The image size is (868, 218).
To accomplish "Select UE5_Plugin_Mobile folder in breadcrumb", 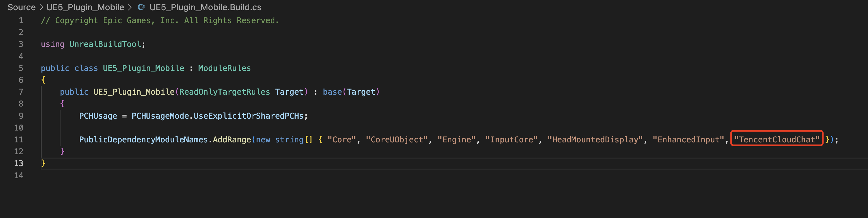I will pyautogui.click(x=85, y=7).
